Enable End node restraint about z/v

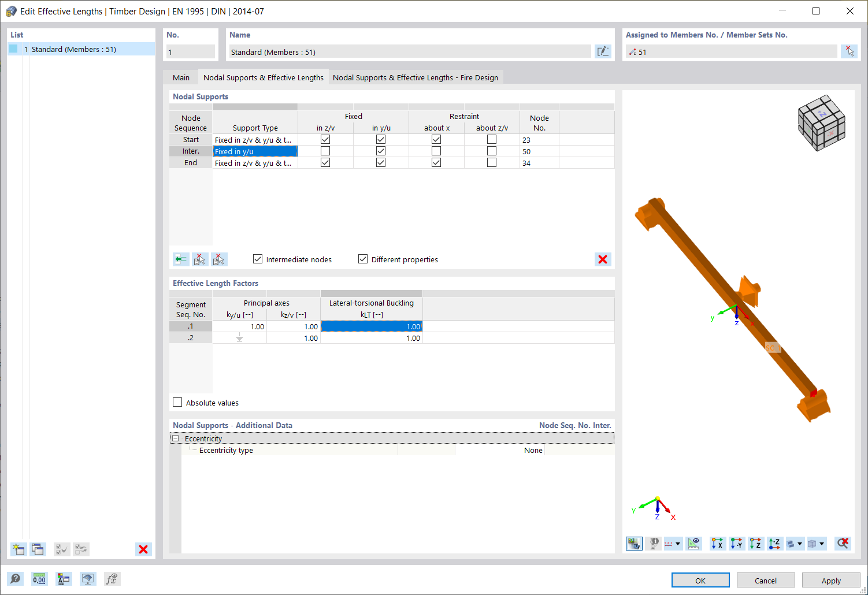492,162
